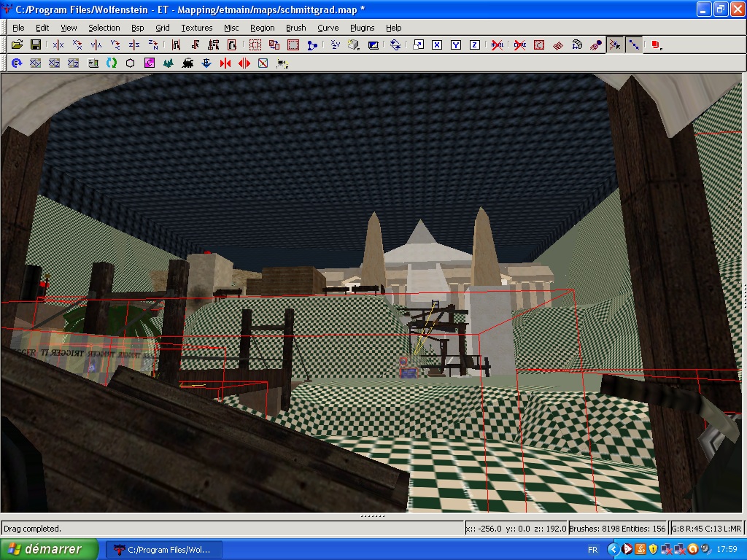Click the démarrer Start button
The height and width of the screenshot is (560, 747).
click(49, 549)
